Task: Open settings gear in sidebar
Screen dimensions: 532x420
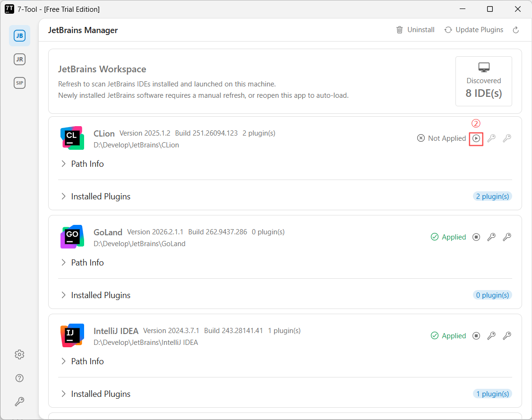Action: (x=19, y=354)
